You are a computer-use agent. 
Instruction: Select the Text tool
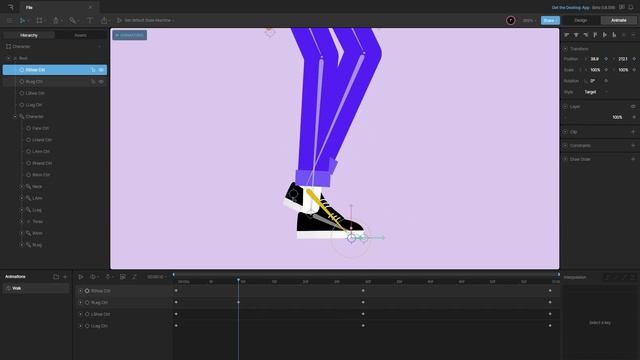tap(90, 20)
